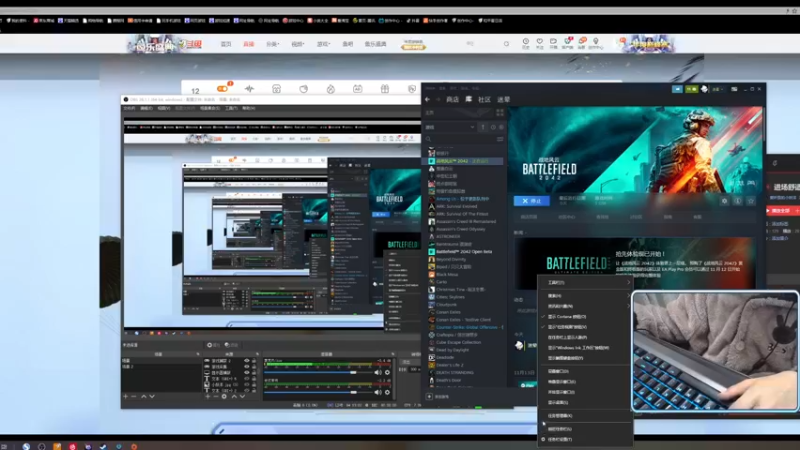Go back in Steam navigation
The height and width of the screenshot is (450, 800).
(x=428, y=99)
